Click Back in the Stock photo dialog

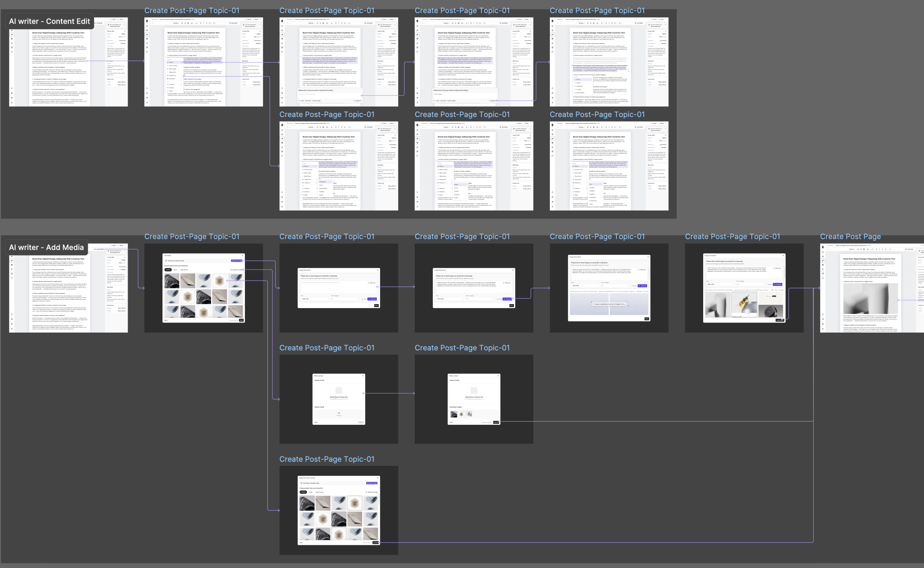click(x=302, y=543)
